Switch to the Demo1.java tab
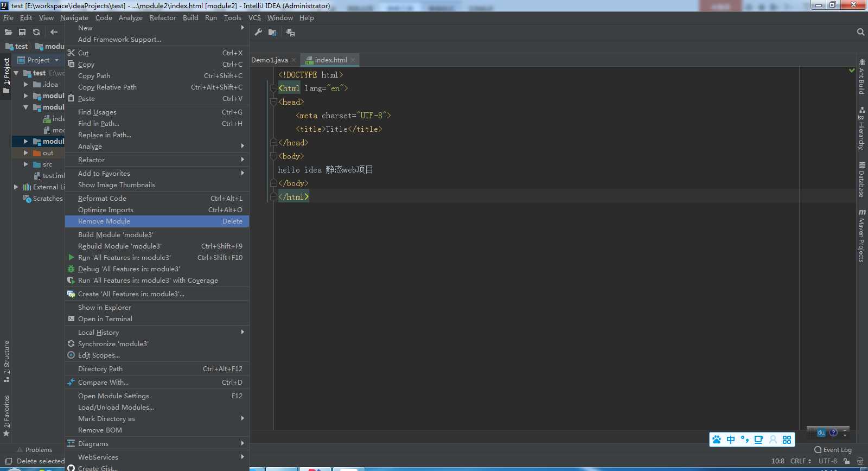The image size is (868, 471). click(x=270, y=60)
